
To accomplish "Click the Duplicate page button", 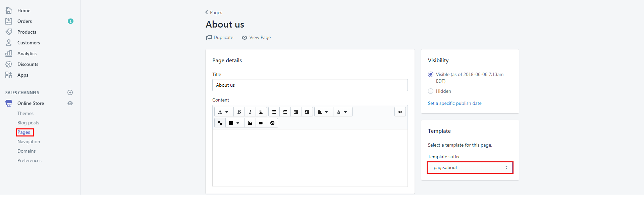I will coord(220,37).
